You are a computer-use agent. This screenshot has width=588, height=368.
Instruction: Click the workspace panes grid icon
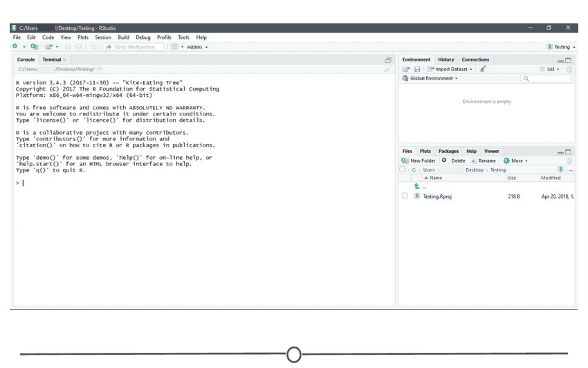point(174,47)
